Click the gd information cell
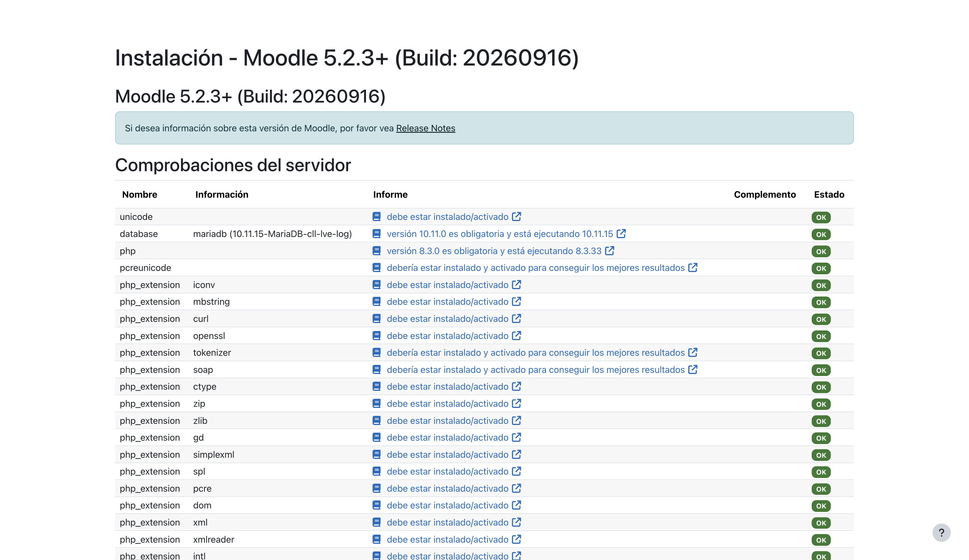 point(198,438)
